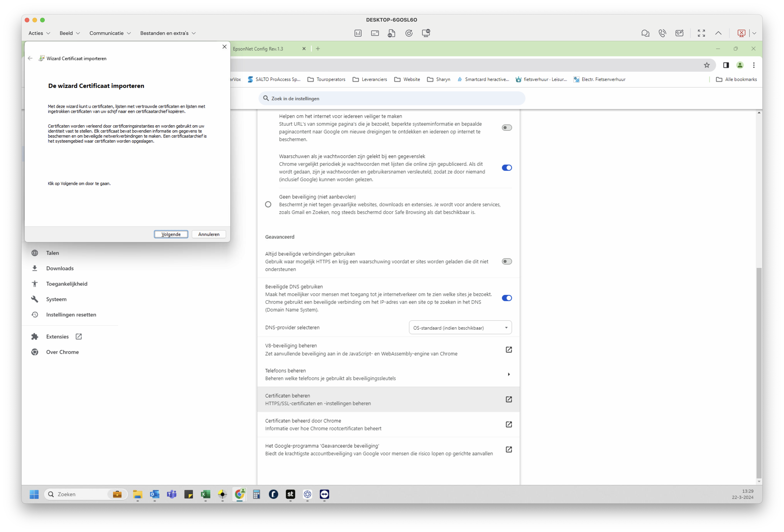Open Downloads in settings sidebar
The height and width of the screenshot is (532, 784).
pyautogui.click(x=60, y=268)
